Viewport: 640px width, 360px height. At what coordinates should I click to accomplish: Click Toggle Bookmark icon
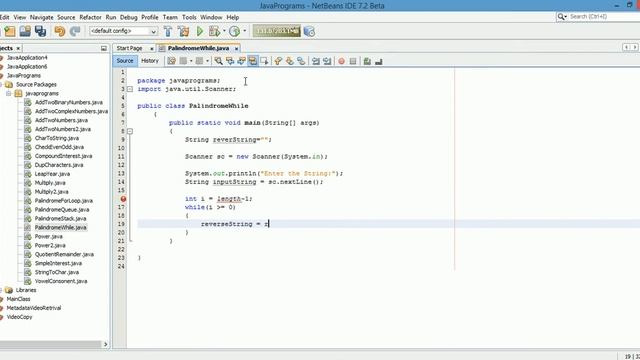(x=301, y=61)
